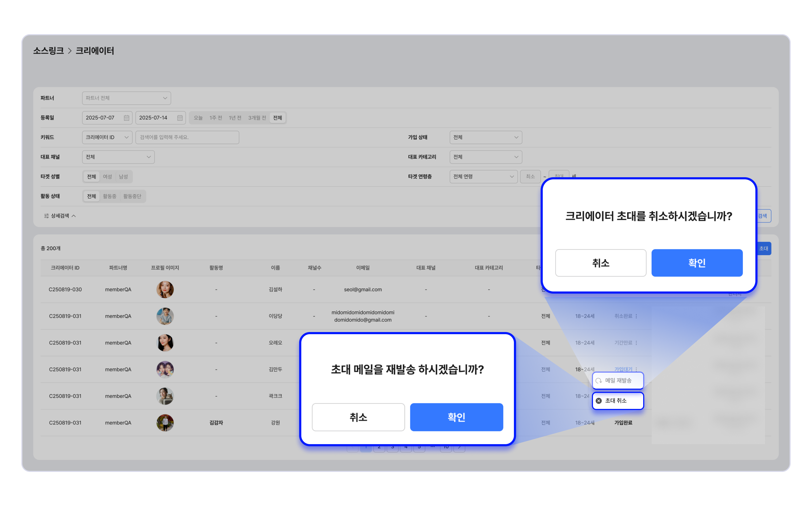Open the 대표 카테고리 dropdown
This screenshot has height=505, width=812.
pyautogui.click(x=486, y=157)
